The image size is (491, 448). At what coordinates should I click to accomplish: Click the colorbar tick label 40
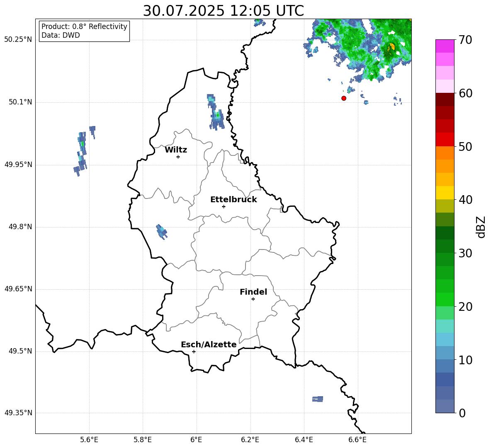465,200
